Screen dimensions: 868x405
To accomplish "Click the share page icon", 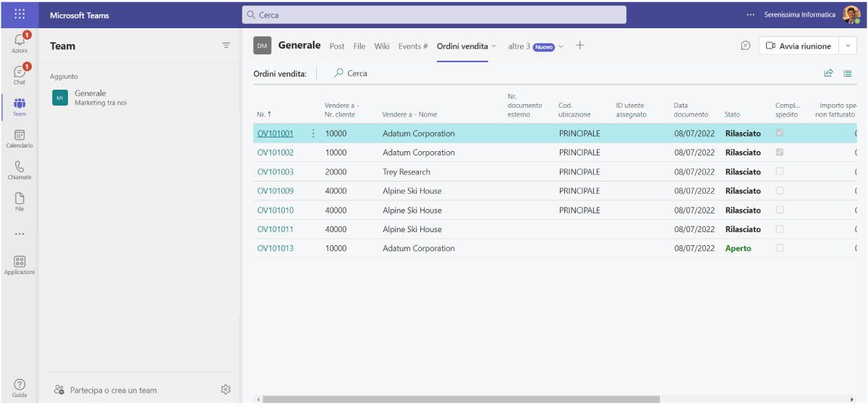I will pos(829,73).
